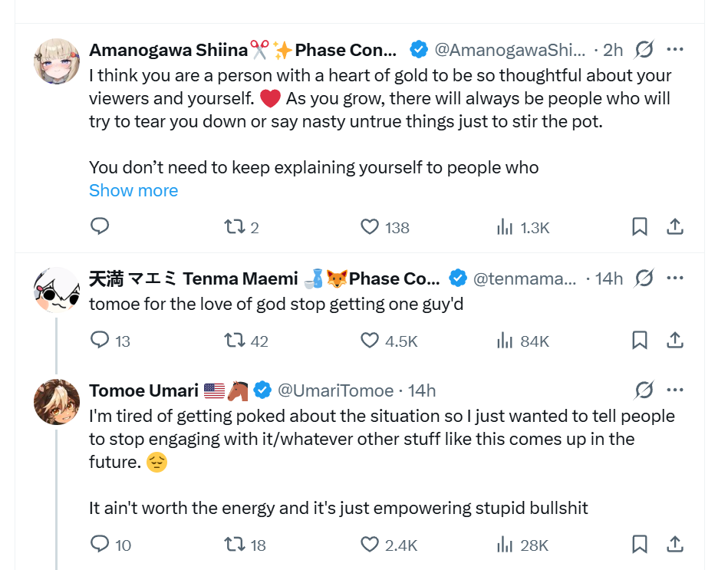The height and width of the screenshot is (570, 728).
Task: Open Tomoe Umari's 14h timestamp link
Action: tap(421, 390)
